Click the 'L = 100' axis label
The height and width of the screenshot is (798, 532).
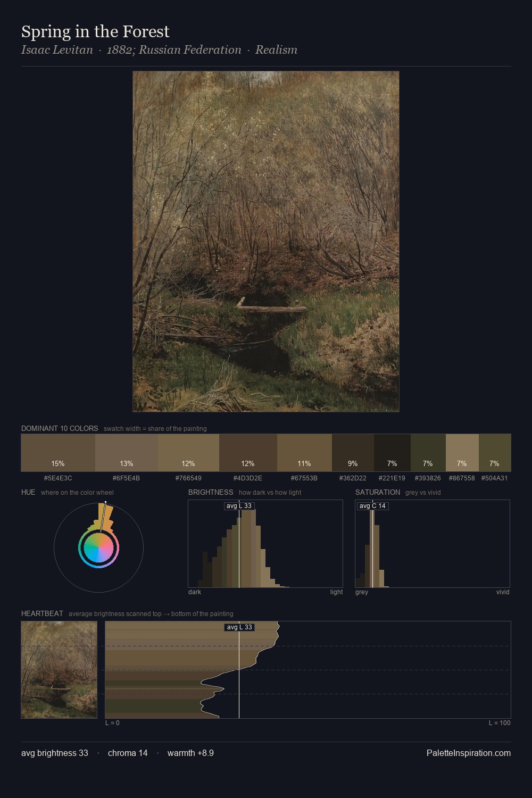coord(500,723)
